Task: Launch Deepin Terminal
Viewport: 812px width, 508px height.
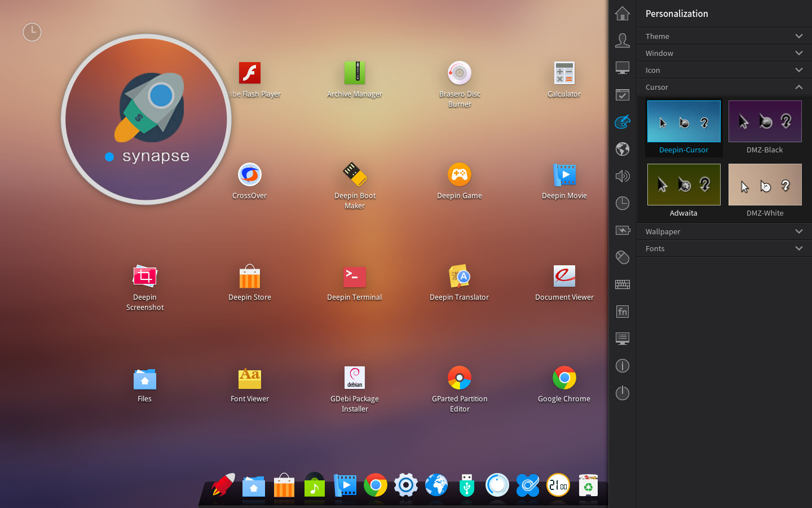Action: pyautogui.click(x=355, y=277)
